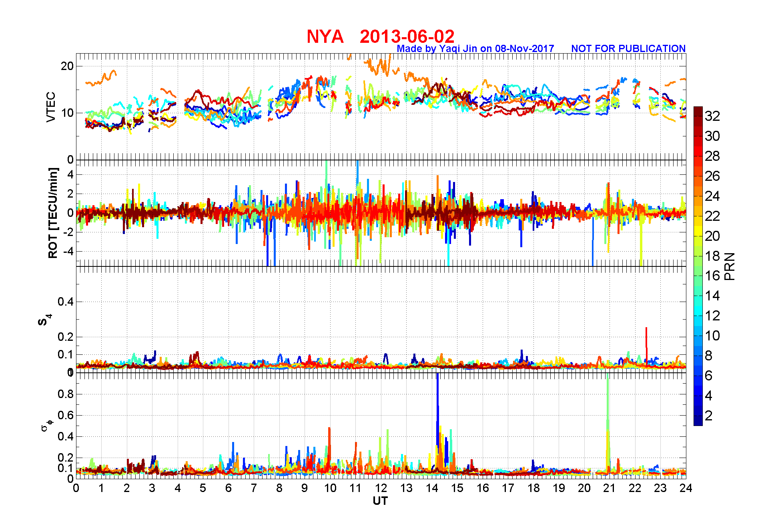Click the "Made by Yaqi Jin on 08-Nov-2017" text

(475, 48)
